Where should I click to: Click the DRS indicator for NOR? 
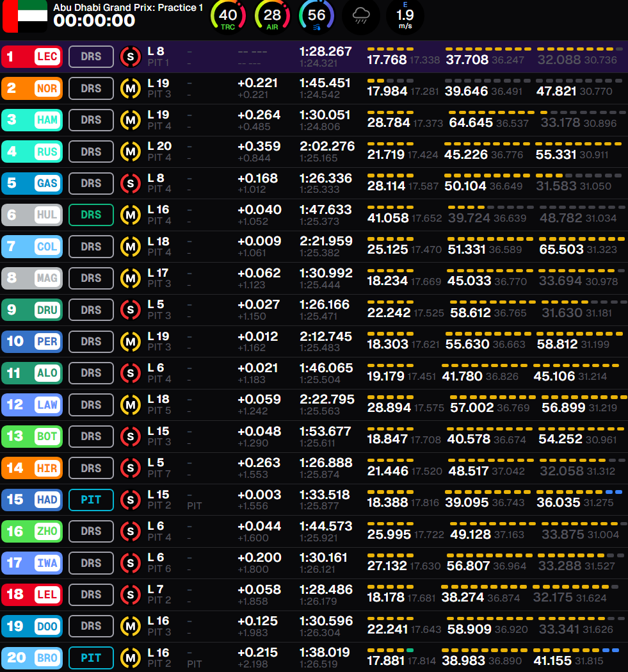[92, 88]
